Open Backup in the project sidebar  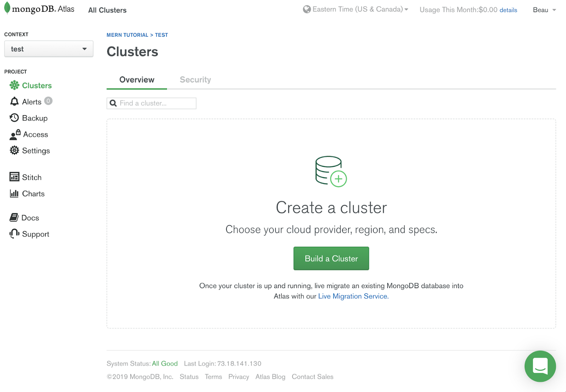tap(35, 118)
